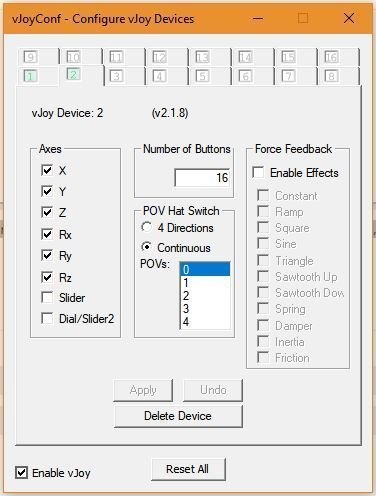Screen dimensions: 376x496
Task: Open device tab 4
Action: click(x=167, y=77)
